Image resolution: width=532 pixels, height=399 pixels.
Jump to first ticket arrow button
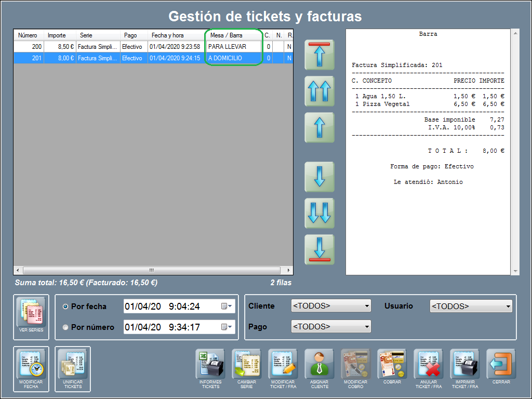(x=320, y=55)
